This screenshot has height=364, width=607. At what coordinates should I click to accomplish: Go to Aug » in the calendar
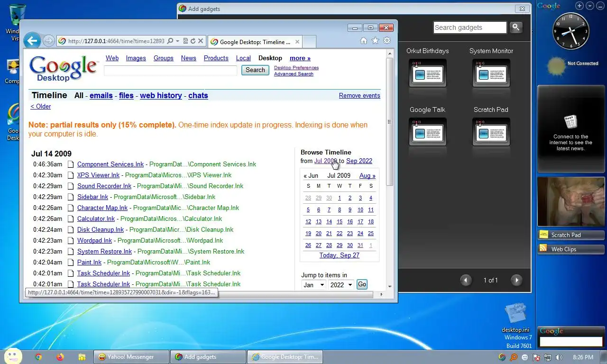click(368, 175)
